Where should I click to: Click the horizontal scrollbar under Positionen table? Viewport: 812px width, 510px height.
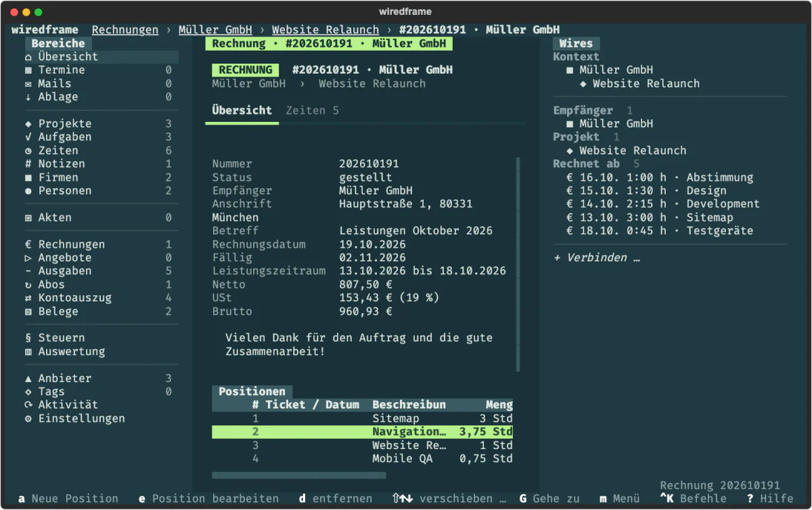pos(299,475)
